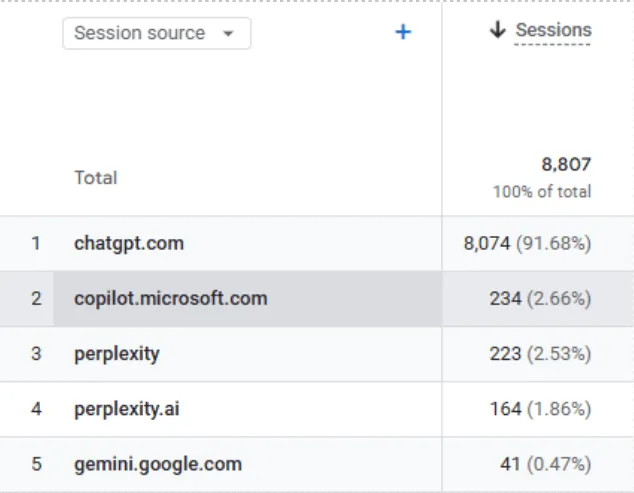
Task: Click the 8,074 (91.68%) sessions cell
Action: point(527,243)
